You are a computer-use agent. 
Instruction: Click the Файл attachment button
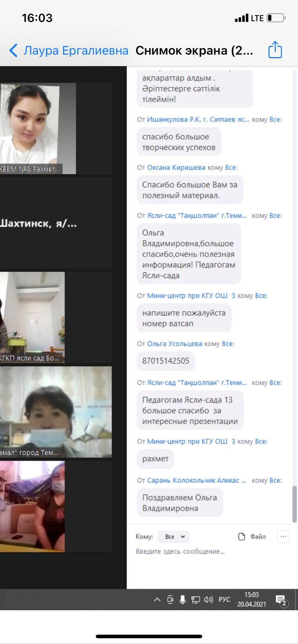252,537
